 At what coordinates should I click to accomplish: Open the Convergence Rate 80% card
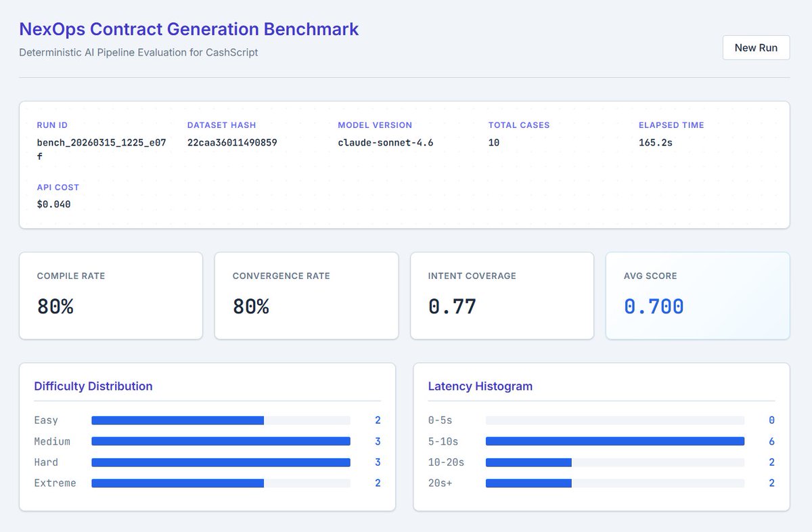tap(307, 296)
